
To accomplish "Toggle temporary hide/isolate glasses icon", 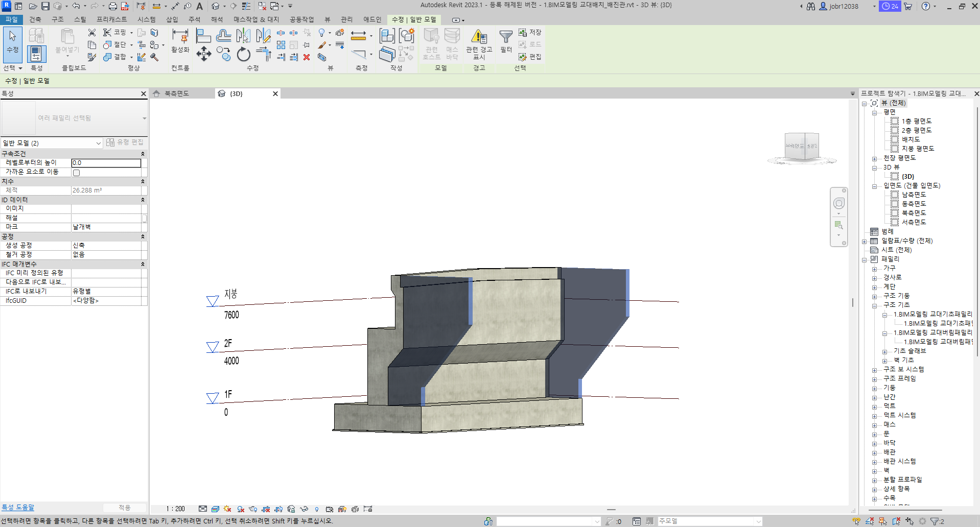I will coord(304,509).
